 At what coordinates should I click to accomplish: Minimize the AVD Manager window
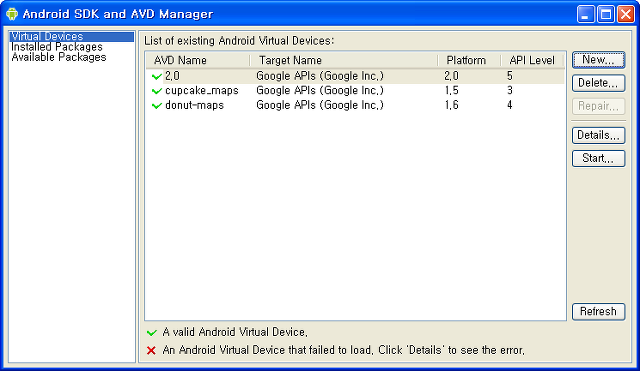click(586, 14)
